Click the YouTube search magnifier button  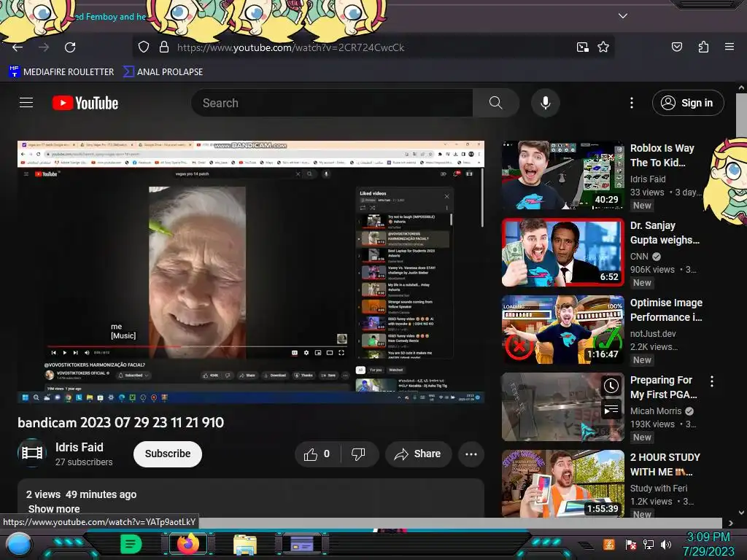tap(495, 103)
